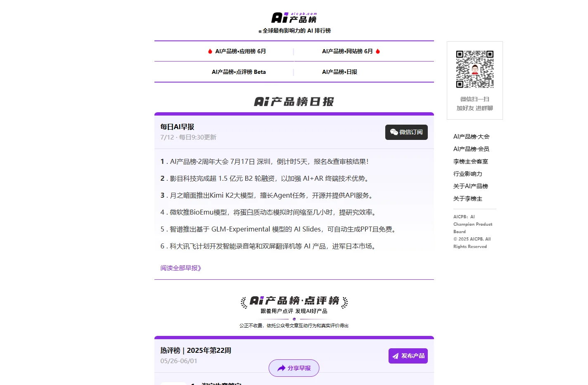This screenshot has height=385, width=588.
Task: Click 阅读全部早报 link
Action: 181,268
